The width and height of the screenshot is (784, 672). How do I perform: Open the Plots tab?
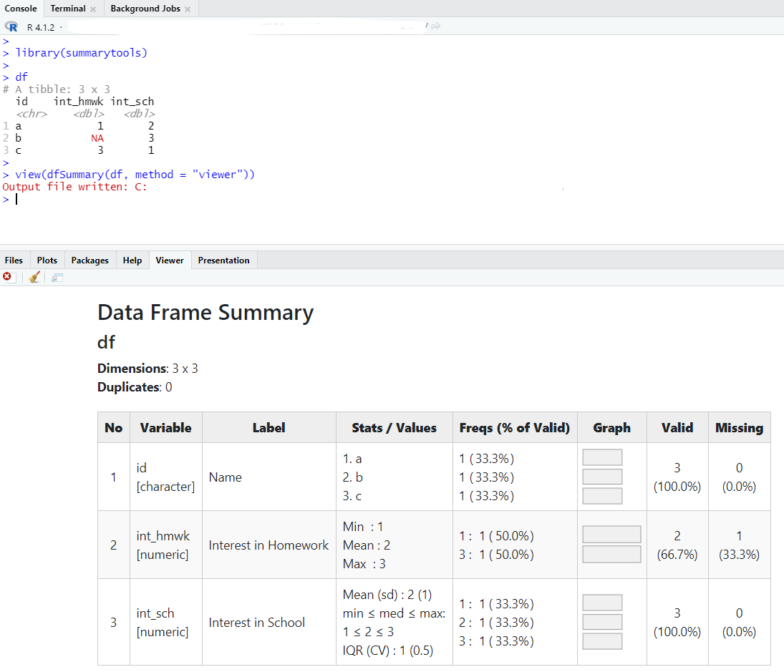pos(47,260)
